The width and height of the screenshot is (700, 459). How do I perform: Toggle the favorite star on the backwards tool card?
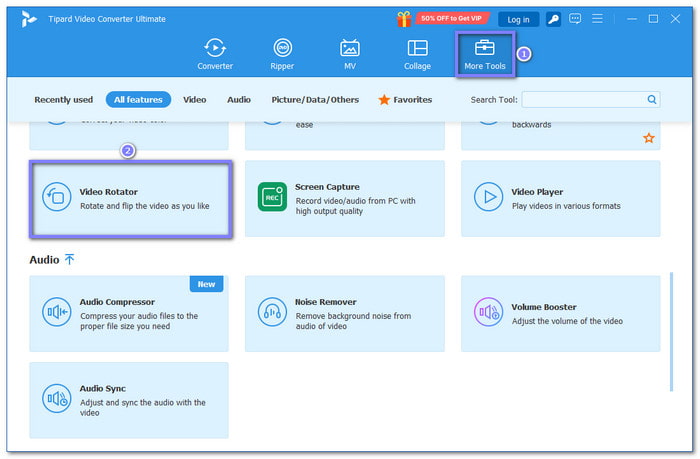(x=649, y=138)
